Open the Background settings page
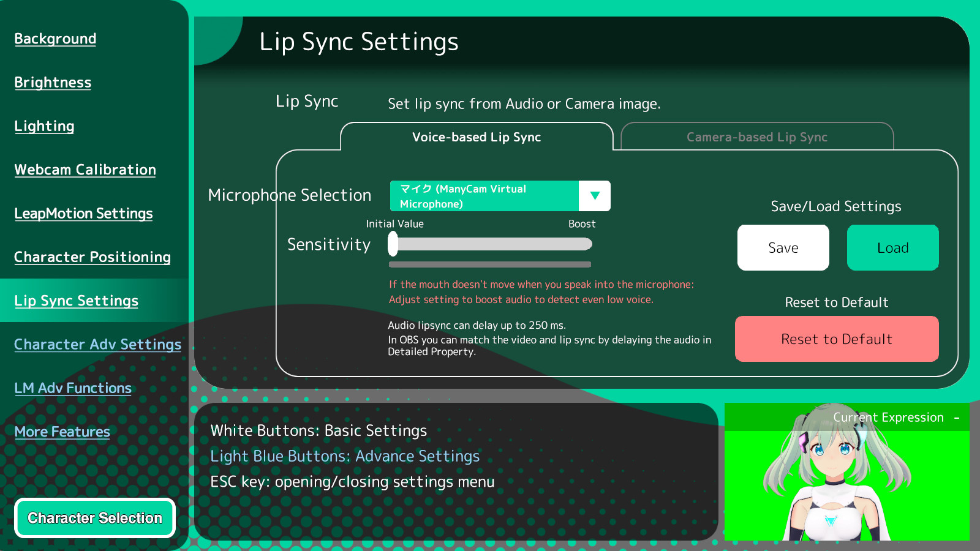 tap(55, 39)
